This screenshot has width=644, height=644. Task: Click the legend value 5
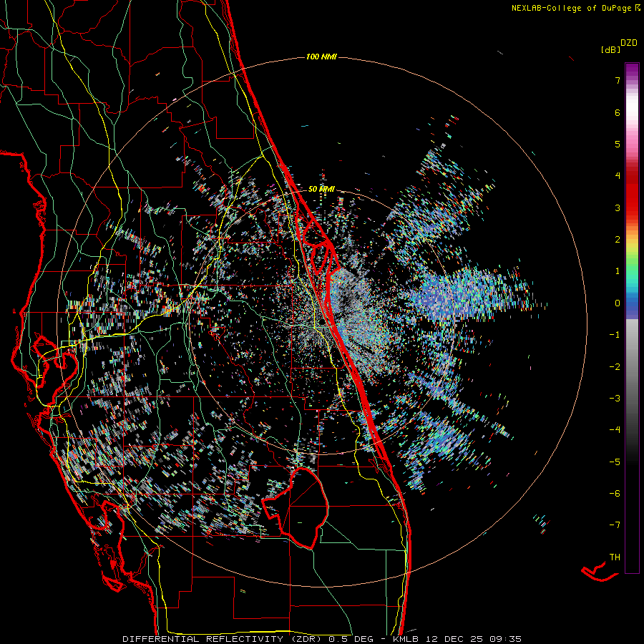618,144
